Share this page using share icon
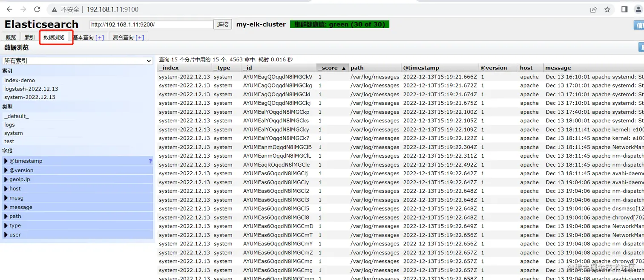 coord(593,9)
